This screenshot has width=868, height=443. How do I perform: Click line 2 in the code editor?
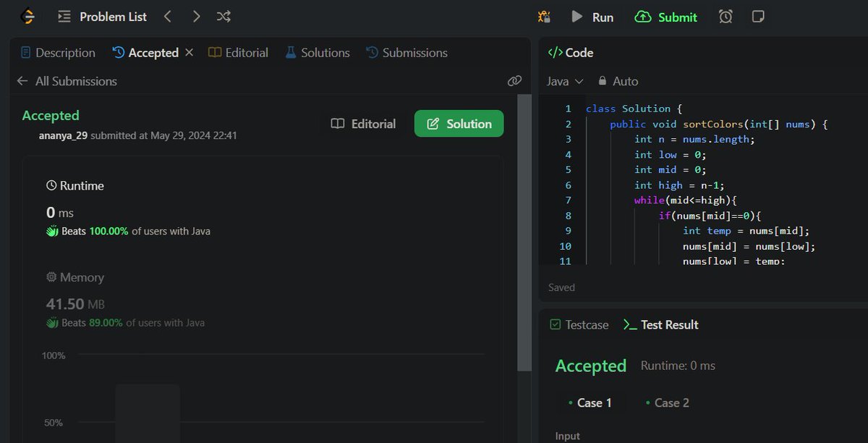tap(718, 124)
